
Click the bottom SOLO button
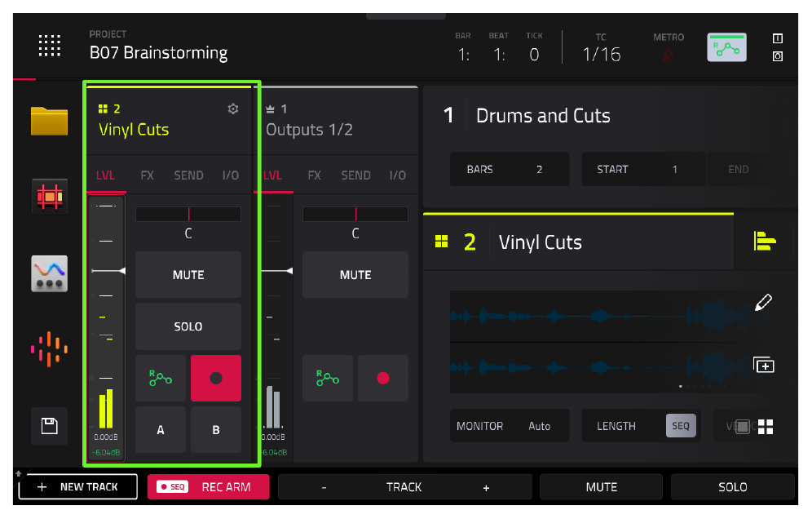(x=733, y=487)
